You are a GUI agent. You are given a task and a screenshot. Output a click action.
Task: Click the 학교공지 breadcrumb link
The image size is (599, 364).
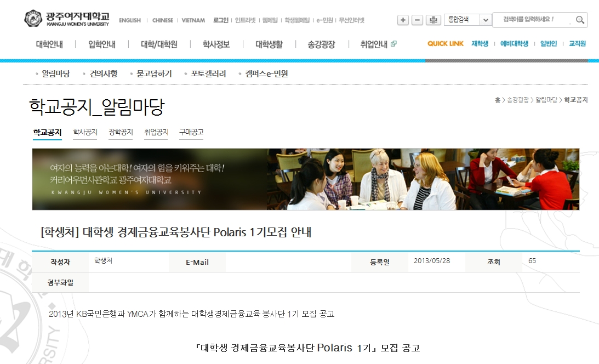[575, 100]
